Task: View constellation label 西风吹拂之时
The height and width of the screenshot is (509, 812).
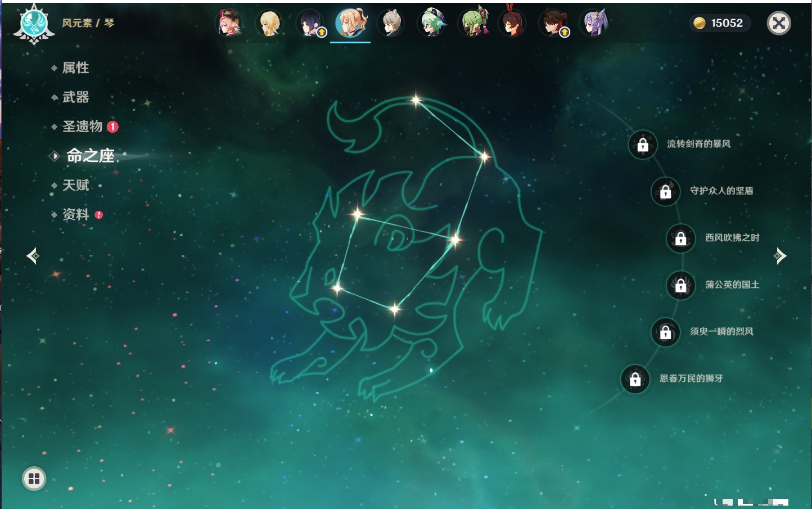Action: click(732, 237)
